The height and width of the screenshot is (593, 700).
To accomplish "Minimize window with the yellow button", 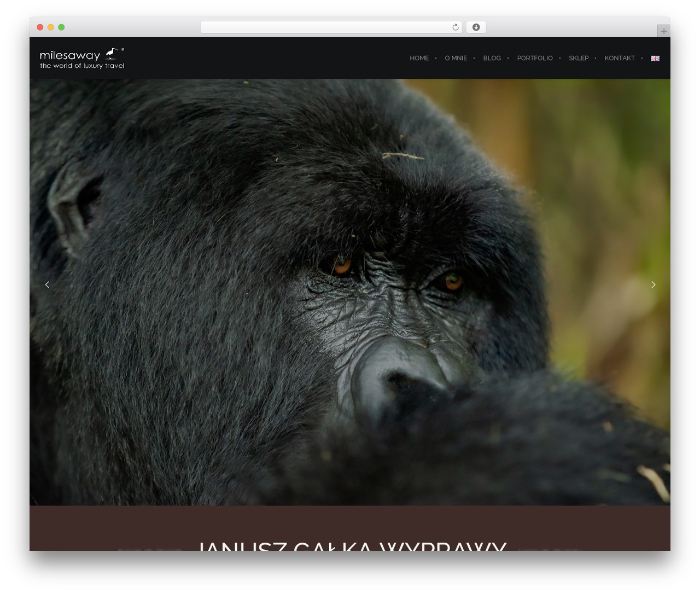I will click(50, 27).
